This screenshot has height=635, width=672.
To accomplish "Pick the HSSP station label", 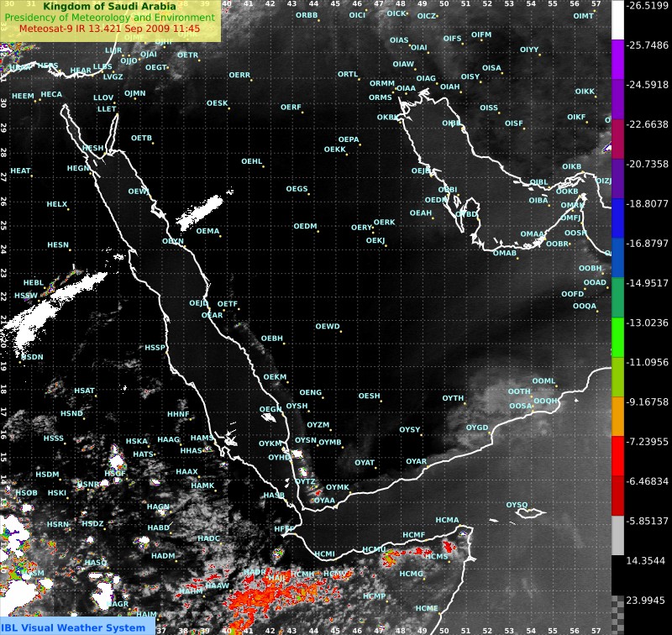I will tap(155, 348).
